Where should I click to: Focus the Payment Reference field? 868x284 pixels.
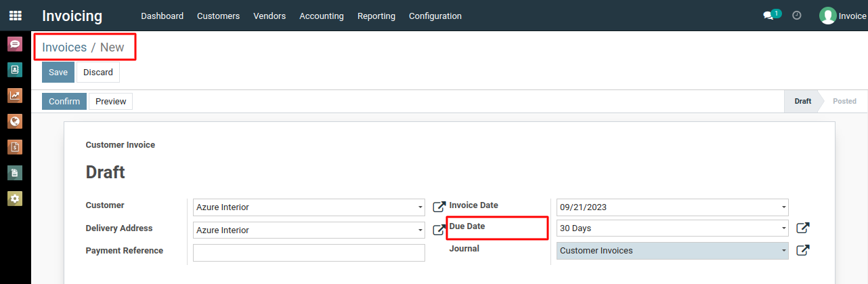click(309, 253)
